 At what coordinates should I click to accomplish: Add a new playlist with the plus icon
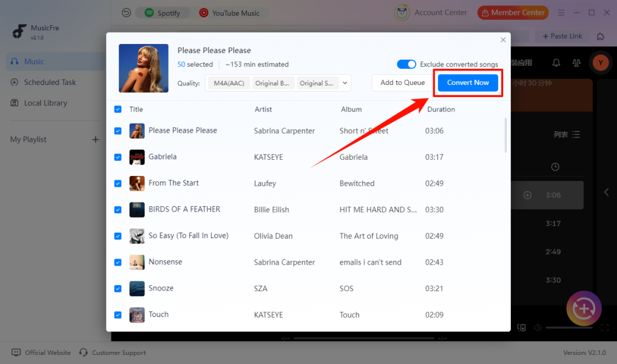[95, 140]
